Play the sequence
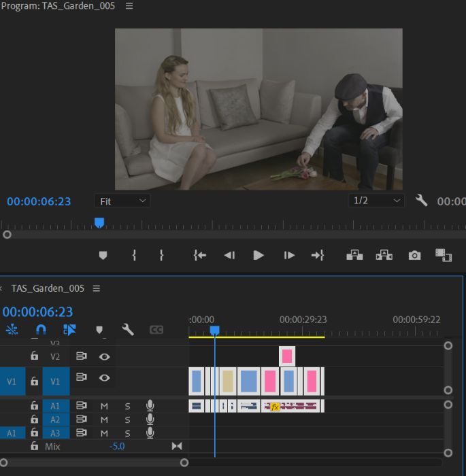The width and height of the screenshot is (466, 476). 259,255
